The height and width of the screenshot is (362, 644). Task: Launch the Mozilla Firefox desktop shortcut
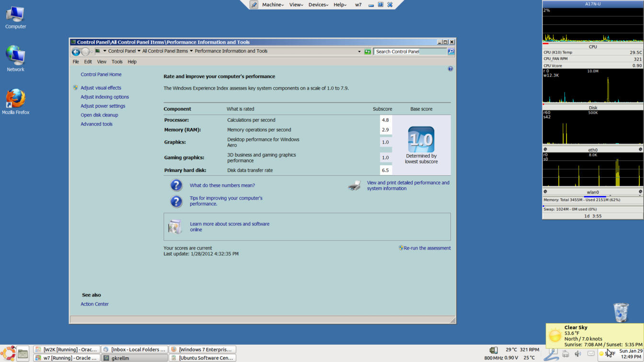point(15,102)
